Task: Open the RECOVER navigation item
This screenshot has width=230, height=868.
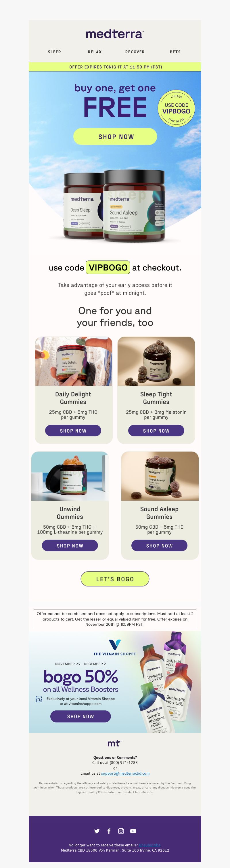Action: coord(135,52)
